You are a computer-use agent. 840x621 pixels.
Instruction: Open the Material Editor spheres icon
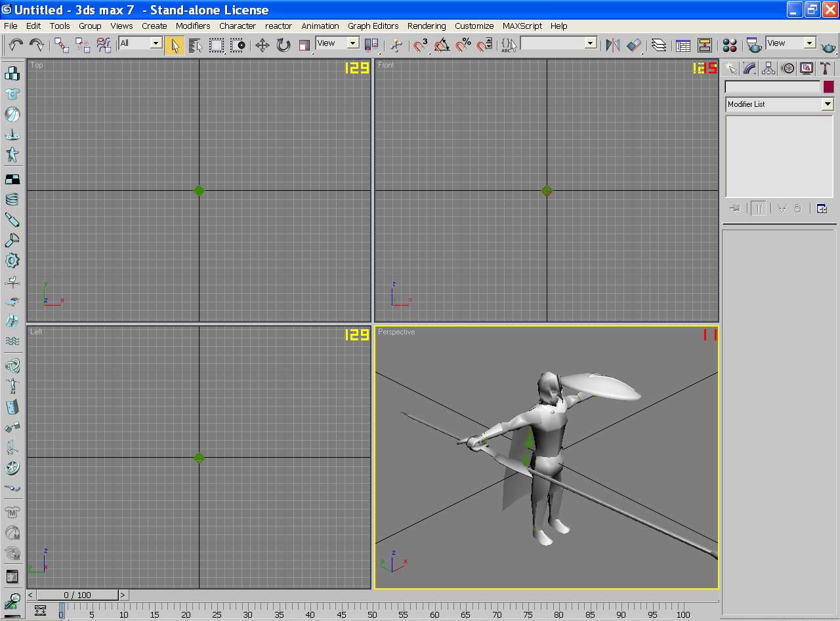point(730,45)
